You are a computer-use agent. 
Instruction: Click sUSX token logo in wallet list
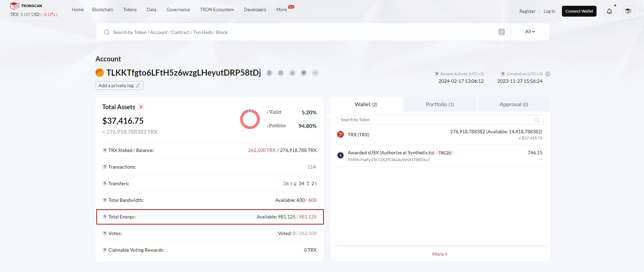click(340, 155)
